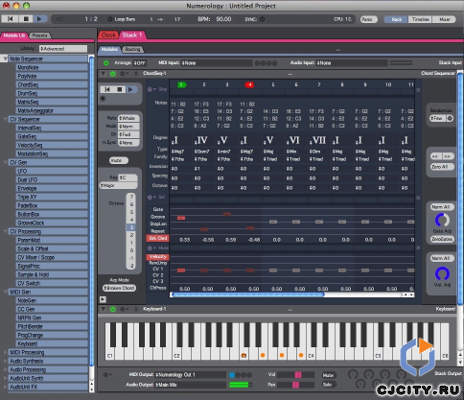Toggle the Loop Bars checkbox
This screenshot has height=400, width=464.
point(110,19)
